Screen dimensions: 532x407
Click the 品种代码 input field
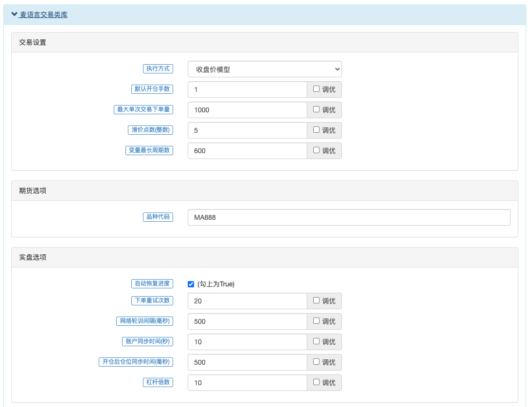click(349, 217)
